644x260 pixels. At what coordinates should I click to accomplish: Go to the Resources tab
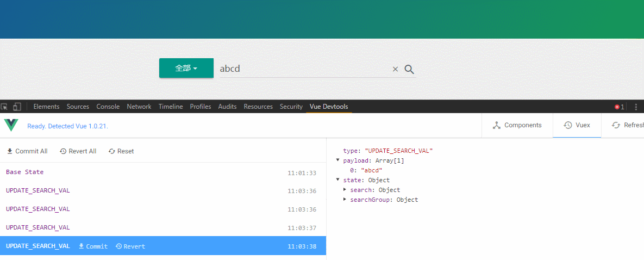click(x=258, y=107)
